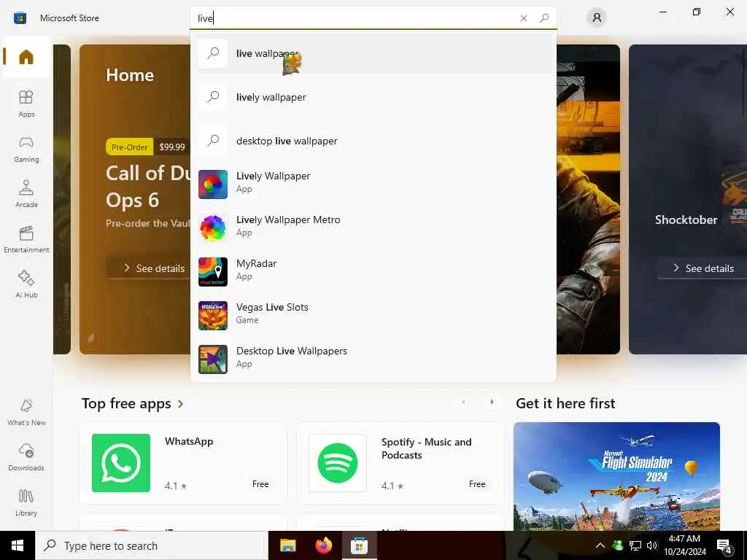Select Vegas Live Slots game suggestion
Viewport: 747px width, 560px height.
point(373,316)
